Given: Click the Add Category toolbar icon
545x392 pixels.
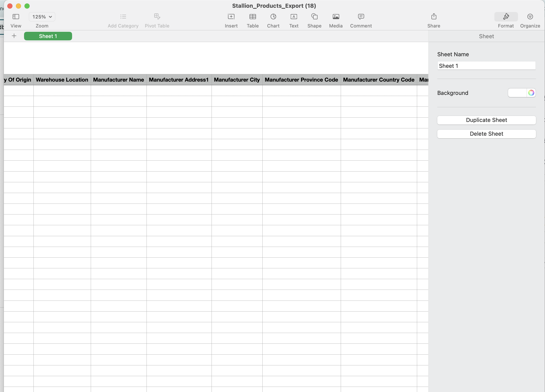Looking at the screenshot, I should (123, 17).
